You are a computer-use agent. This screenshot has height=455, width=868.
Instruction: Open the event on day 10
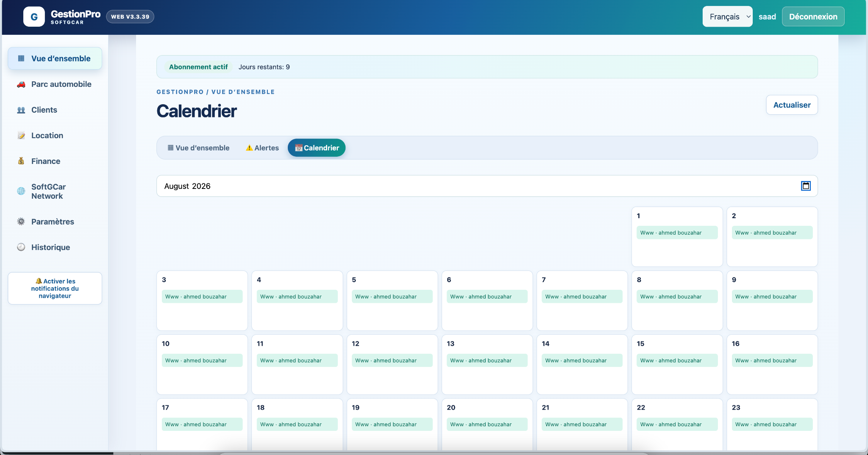coord(202,361)
